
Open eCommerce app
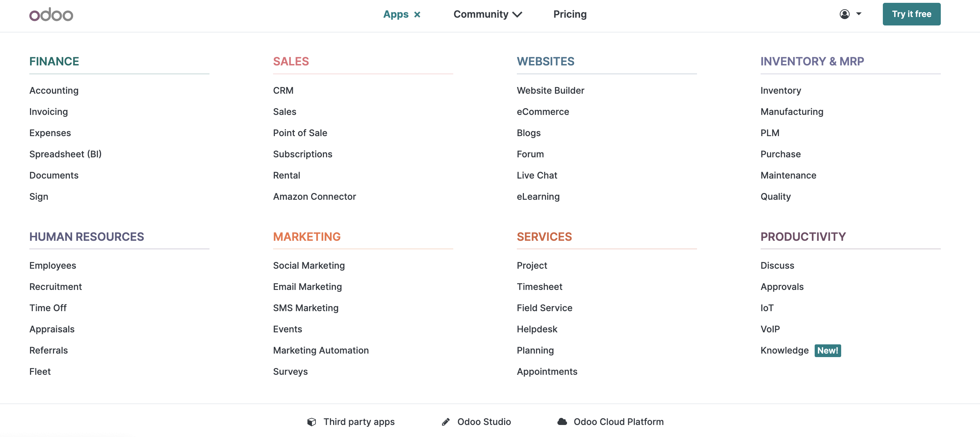point(543,112)
